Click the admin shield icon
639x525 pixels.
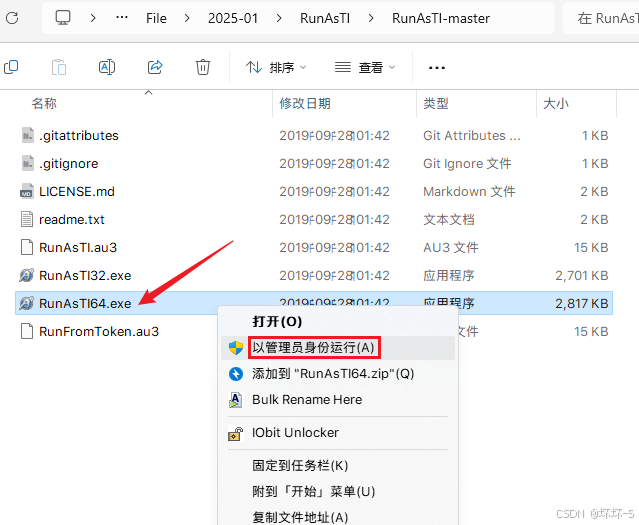[236, 348]
